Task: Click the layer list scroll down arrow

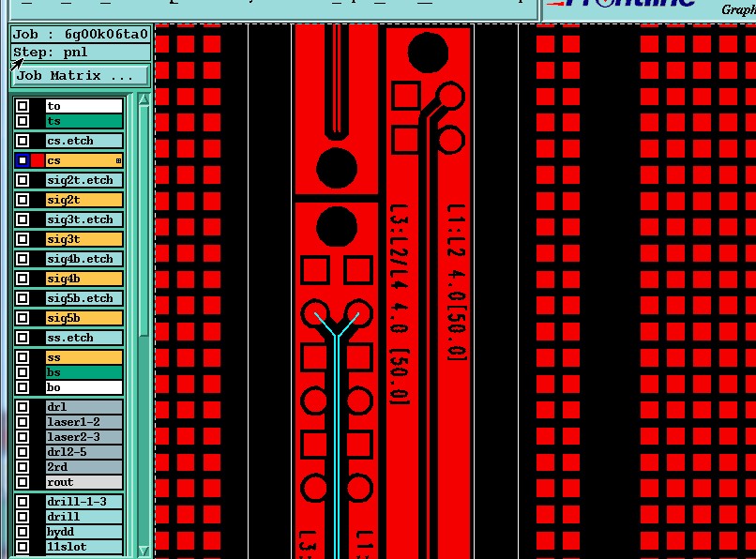Action: 144,551
